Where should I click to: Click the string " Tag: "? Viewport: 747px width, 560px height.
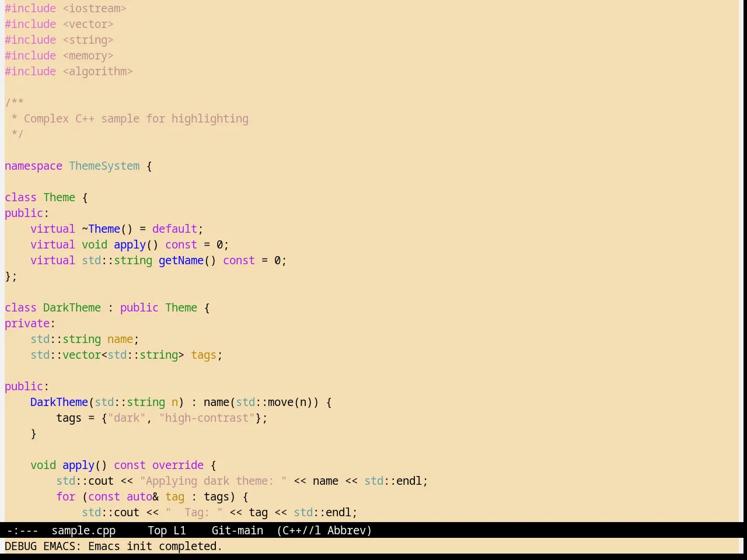coord(194,512)
